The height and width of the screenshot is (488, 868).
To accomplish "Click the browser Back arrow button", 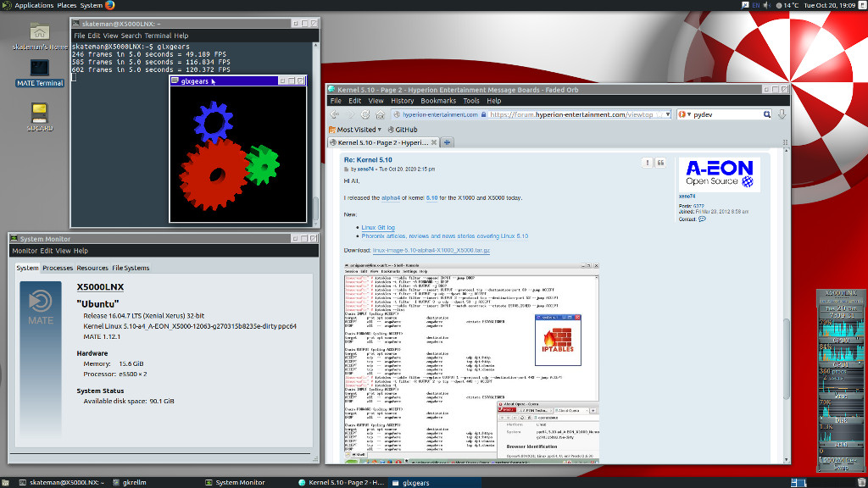I will (x=335, y=114).
